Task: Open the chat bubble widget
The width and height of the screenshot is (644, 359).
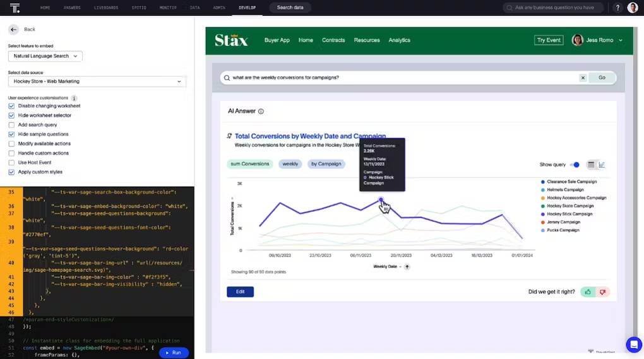Action: tap(634, 344)
